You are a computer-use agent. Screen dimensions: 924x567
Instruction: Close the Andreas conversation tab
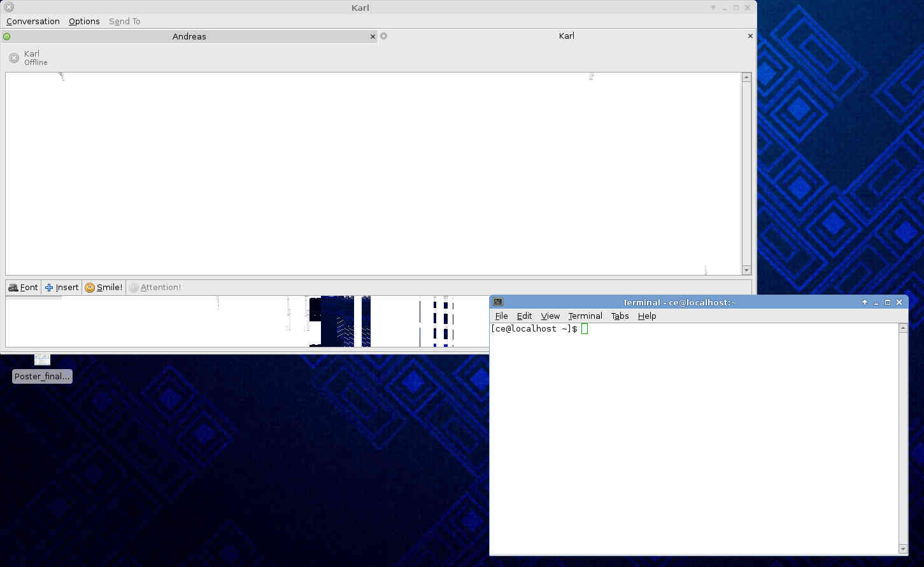click(x=373, y=37)
